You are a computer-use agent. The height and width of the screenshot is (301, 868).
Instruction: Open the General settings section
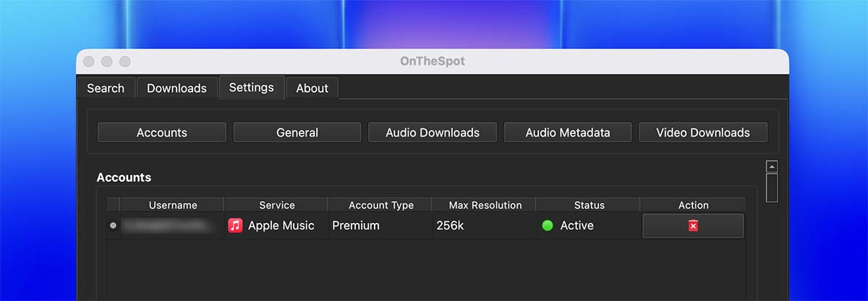297,132
